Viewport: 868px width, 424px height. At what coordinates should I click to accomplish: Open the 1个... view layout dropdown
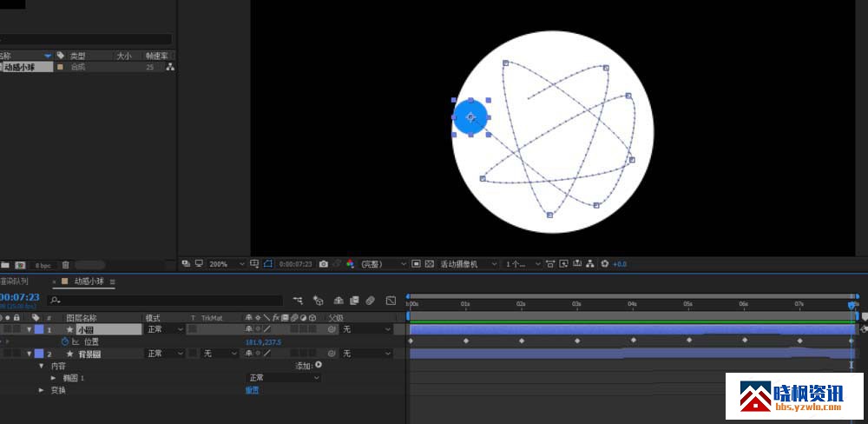point(522,264)
